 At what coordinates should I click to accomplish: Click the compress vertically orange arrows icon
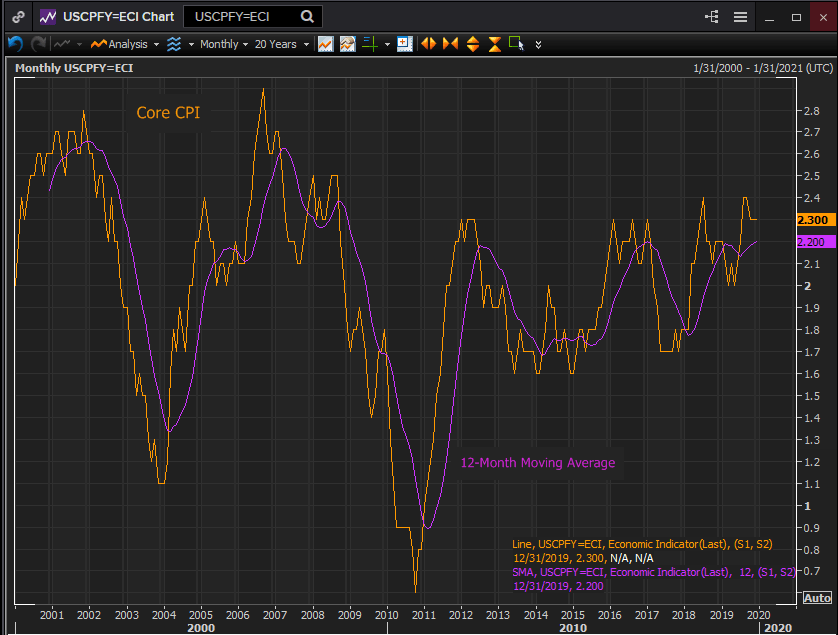click(x=494, y=44)
